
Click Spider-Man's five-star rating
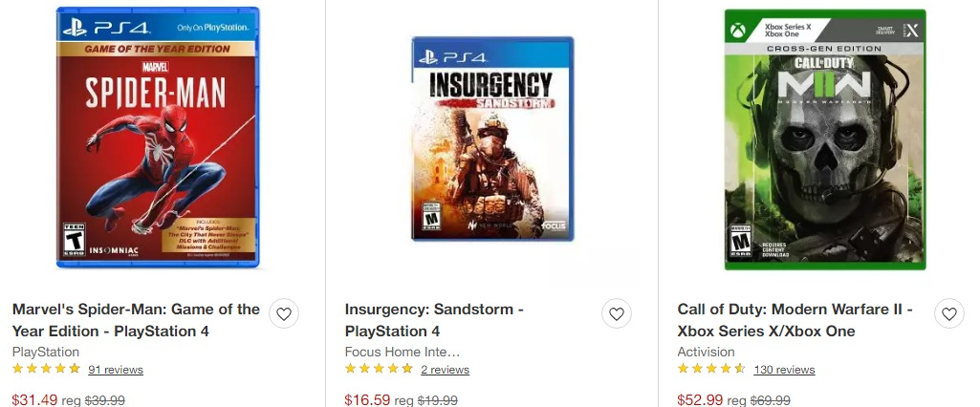46,369
